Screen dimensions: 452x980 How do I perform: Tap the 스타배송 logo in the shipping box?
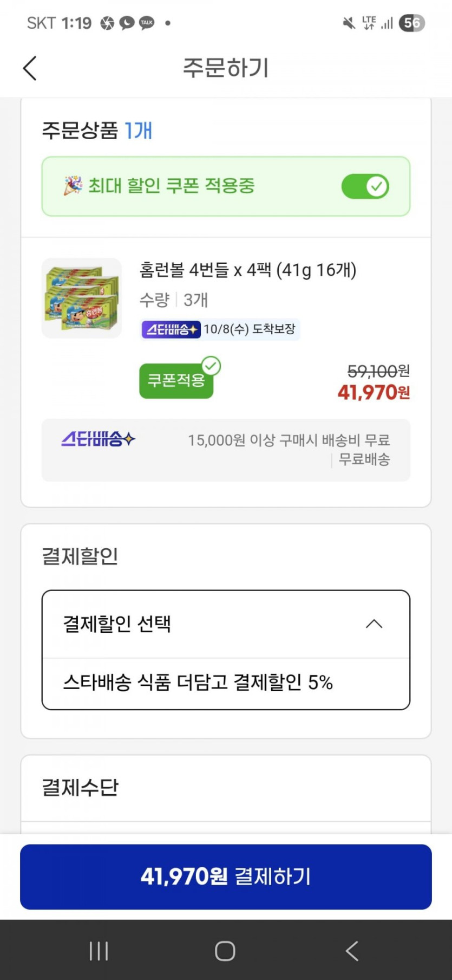(x=98, y=439)
